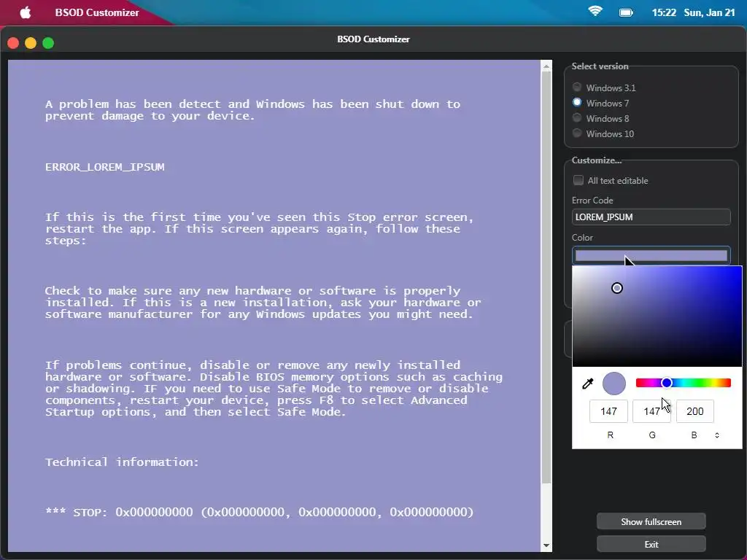Image resolution: width=747 pixels, height=560 pixels.
Task: Pick a shade in the saturation gradient area
Action: click(657, 316)
